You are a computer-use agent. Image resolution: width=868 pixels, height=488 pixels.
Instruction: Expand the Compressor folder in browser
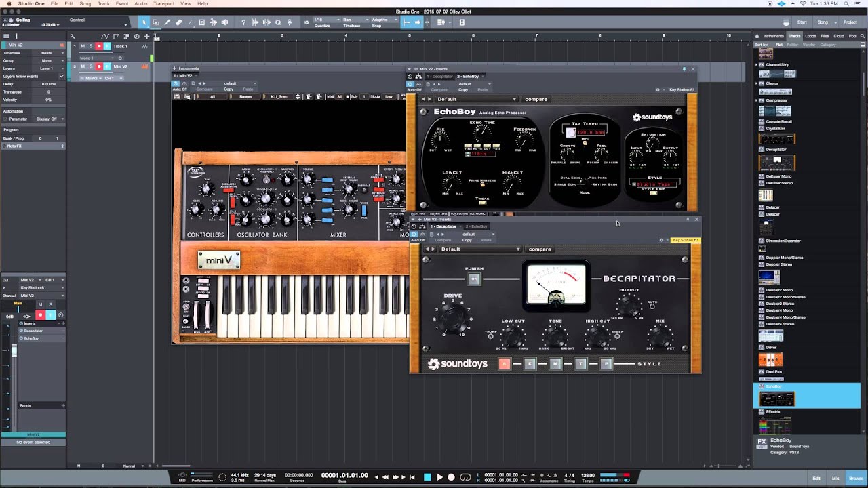click(x=756, y=100)
